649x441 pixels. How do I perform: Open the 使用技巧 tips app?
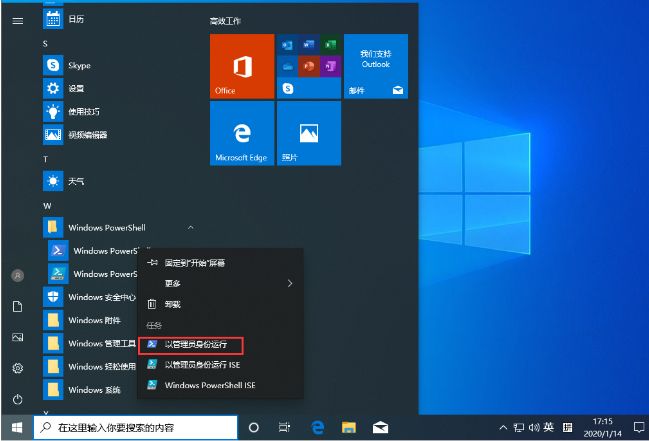click(71, 111)
